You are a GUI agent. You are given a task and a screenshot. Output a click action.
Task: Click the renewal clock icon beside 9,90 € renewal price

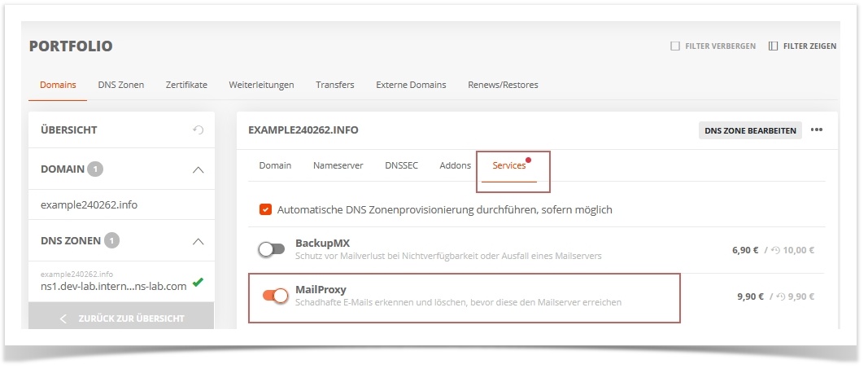point(780,297)
